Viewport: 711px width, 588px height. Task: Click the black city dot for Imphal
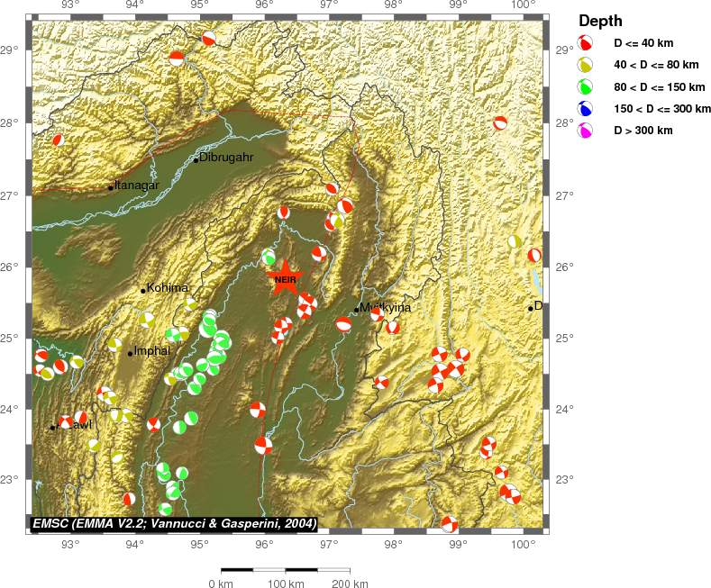(130, 353)
